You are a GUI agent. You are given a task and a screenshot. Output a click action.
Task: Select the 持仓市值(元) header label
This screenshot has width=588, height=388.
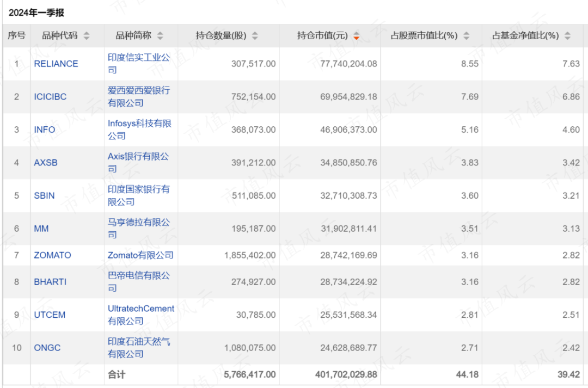click(x=322, y=35)
